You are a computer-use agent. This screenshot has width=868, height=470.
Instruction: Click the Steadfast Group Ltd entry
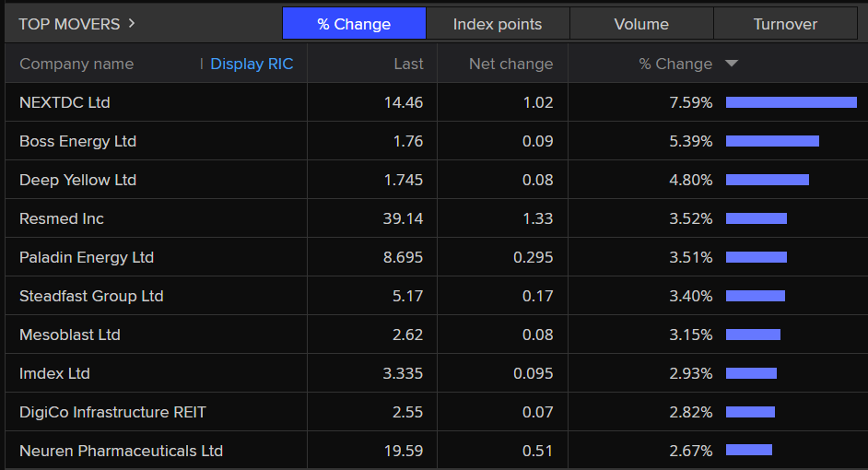point(91,296)
